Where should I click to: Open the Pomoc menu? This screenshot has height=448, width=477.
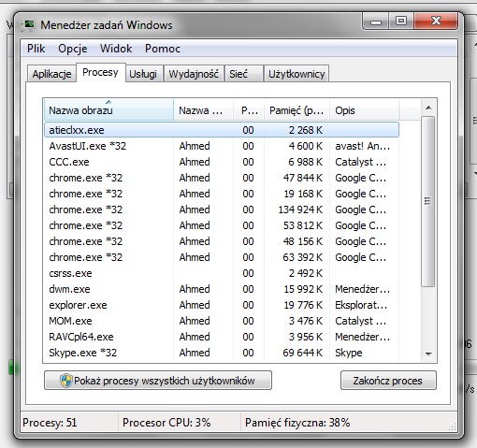pyautogui.click(x=163, y=49)
